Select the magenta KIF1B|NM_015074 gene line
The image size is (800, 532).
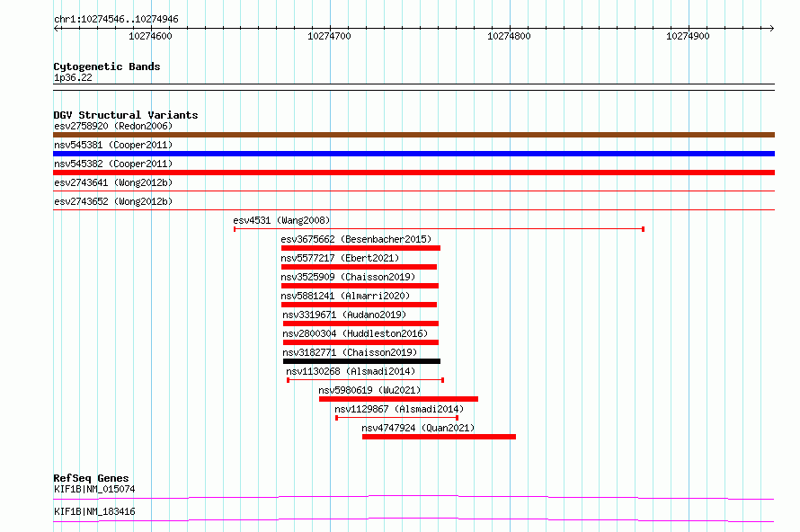tap(413, 497)
